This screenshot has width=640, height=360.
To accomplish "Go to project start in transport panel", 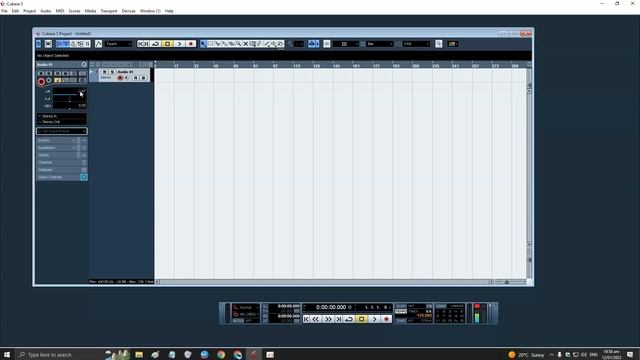I will coord(306,319).
